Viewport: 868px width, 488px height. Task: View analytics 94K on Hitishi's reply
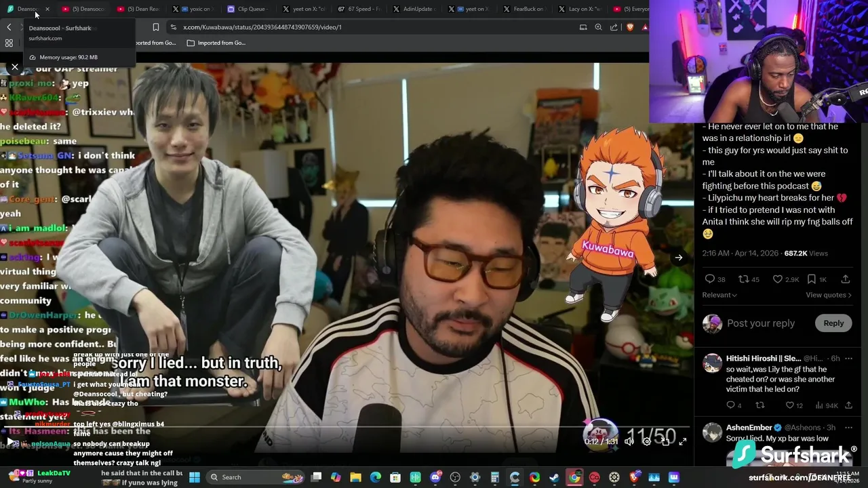pos(827,405)
